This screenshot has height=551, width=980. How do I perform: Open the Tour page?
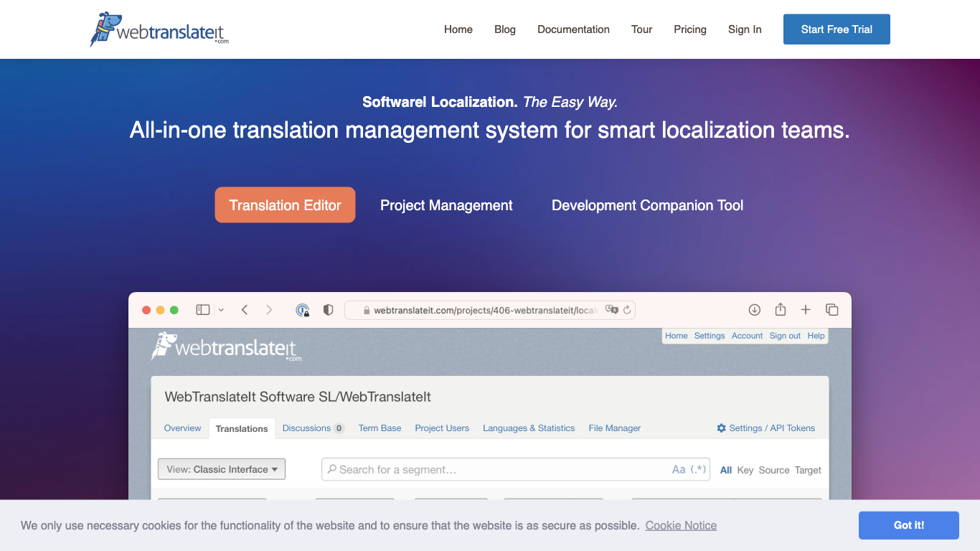pos(642,29)
